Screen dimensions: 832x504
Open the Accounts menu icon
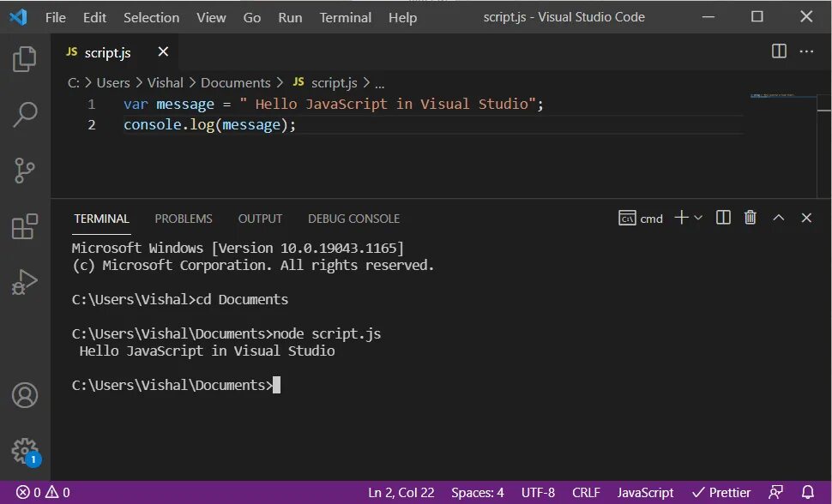(x=25, y=395)
